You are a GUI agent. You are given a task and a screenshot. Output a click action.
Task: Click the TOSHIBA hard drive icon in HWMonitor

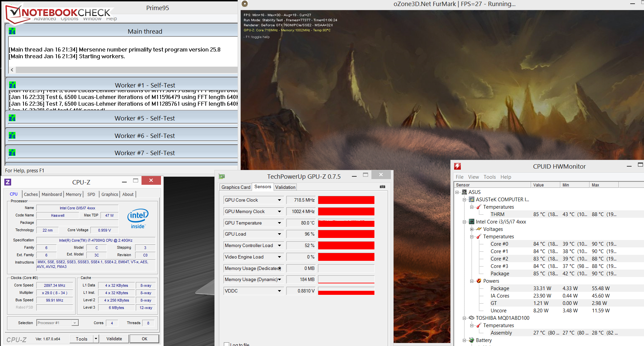[472, 318]
